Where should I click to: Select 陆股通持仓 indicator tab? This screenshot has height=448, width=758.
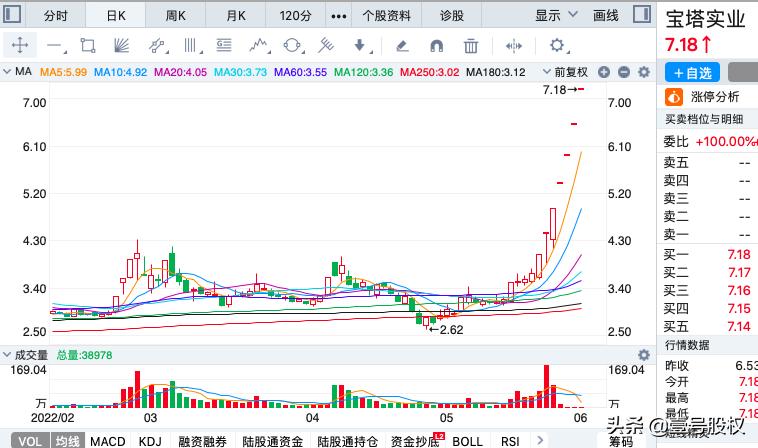click(x=347, y=441)
